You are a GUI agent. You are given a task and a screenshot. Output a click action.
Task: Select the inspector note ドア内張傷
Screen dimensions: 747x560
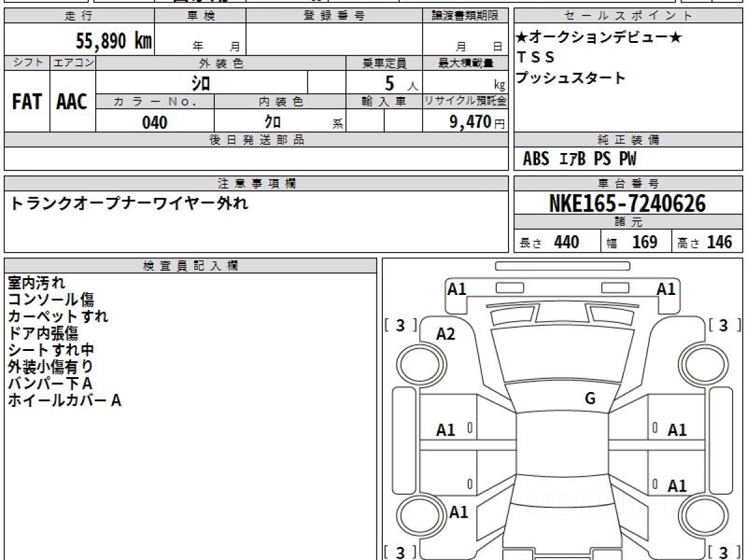point(43,333)
